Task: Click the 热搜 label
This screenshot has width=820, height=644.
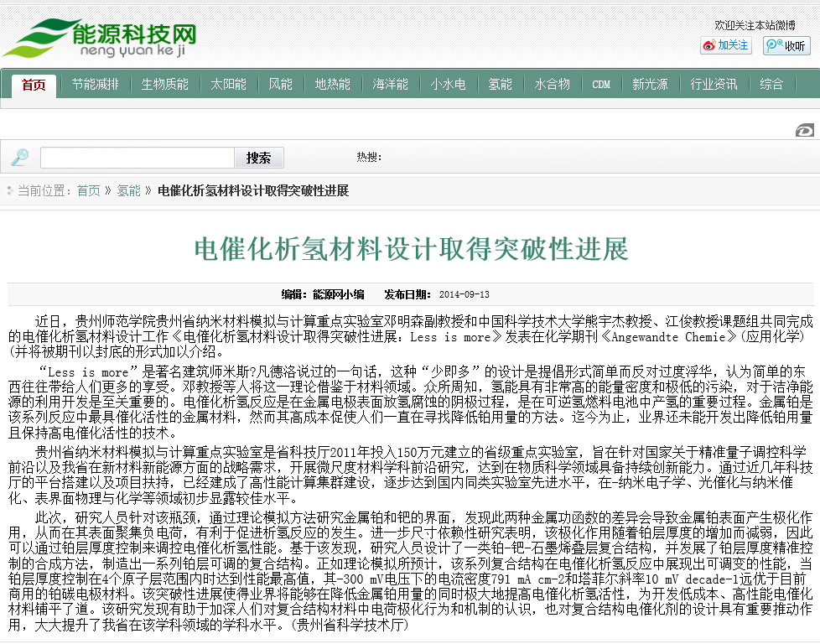Action: [x=369, y=157]
